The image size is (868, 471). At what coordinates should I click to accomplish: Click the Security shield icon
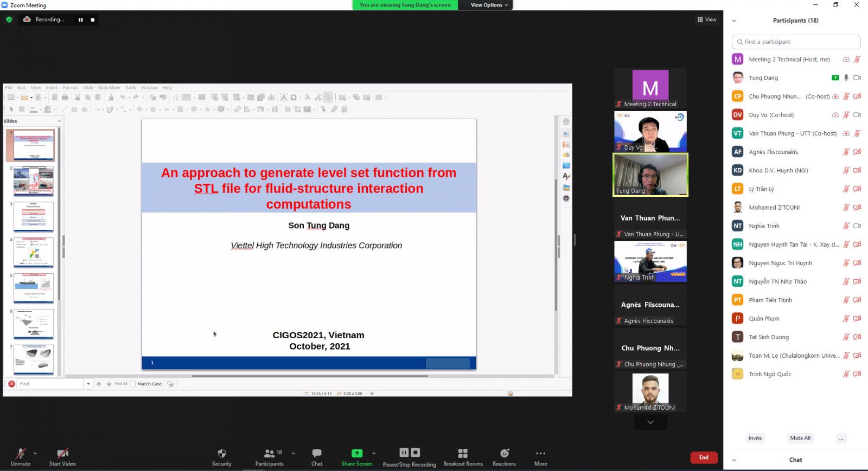(221, 454)
